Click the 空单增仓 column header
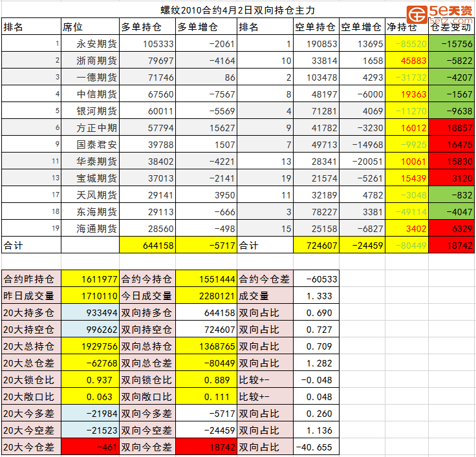The width and height of the screenshot is (476, 457). click(x=362, y=27)
